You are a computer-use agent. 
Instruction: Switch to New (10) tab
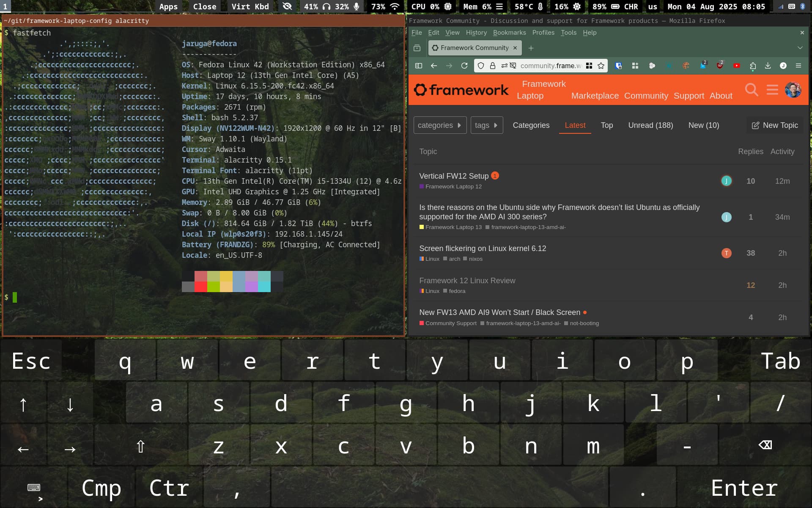(x=703, y=125)
